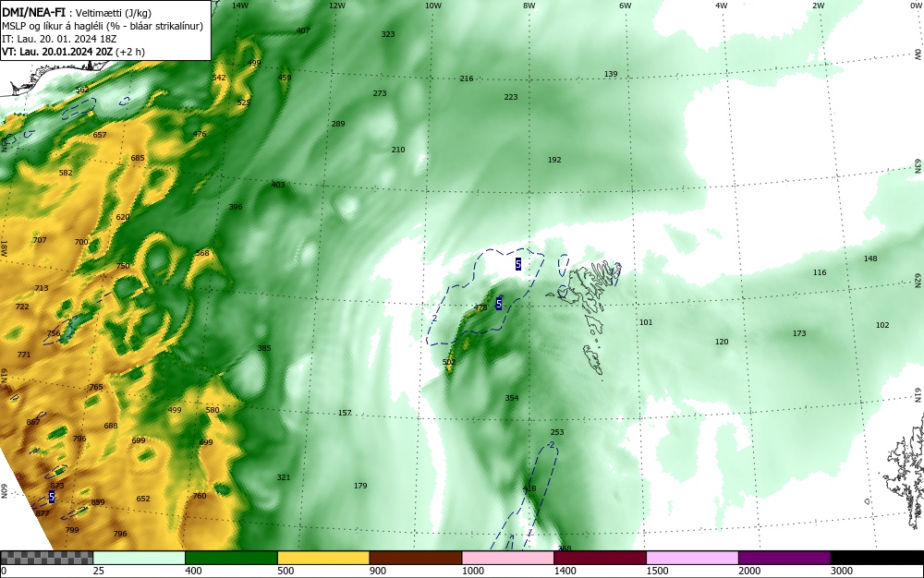The width and height of the screenshot is (924, 578).
Task: Click the '4W' longitude label
Action: 722,6
